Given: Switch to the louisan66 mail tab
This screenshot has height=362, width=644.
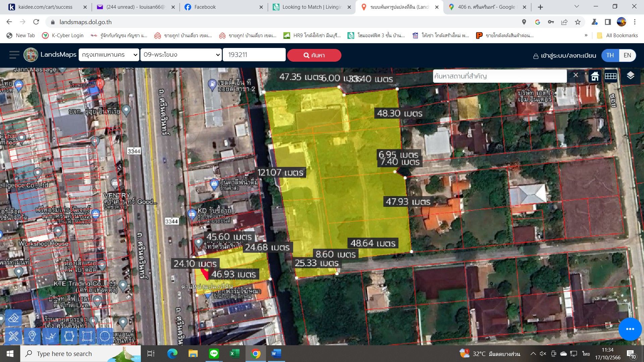Looking at the screenshot, I should click(136, 7).
